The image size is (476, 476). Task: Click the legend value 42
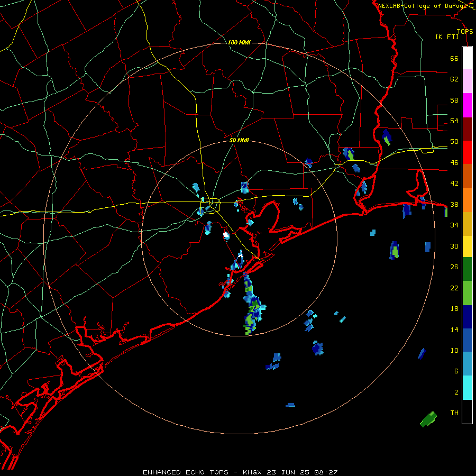(454, 183)
